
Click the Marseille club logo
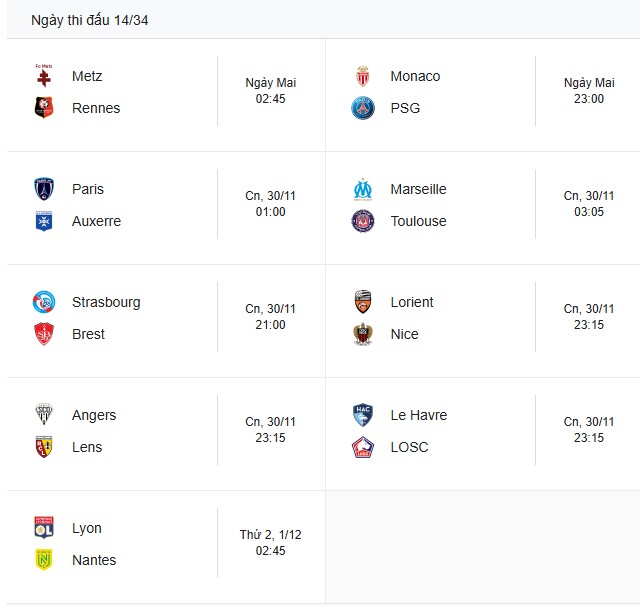point(362,189)
